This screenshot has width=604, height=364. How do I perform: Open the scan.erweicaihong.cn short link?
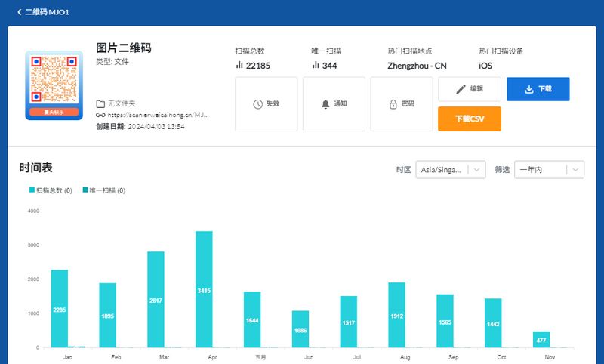pyautogui.click(x=158, y=115)
